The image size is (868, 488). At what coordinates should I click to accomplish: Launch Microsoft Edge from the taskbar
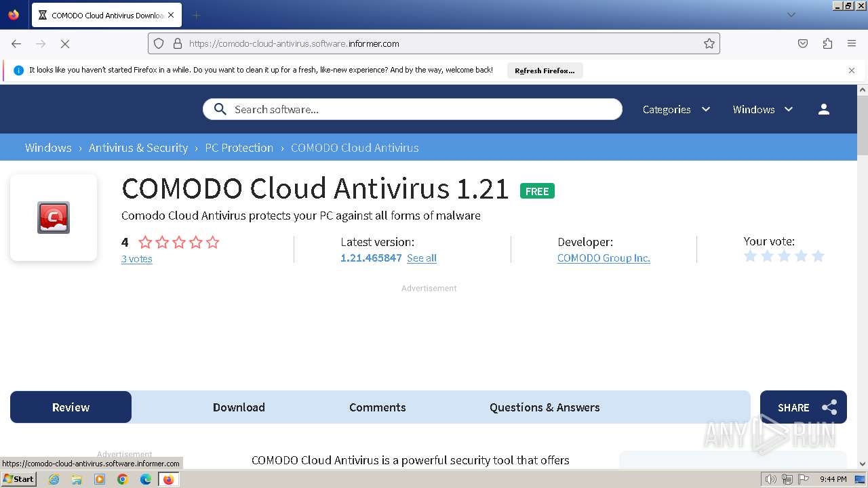point(146,479)
